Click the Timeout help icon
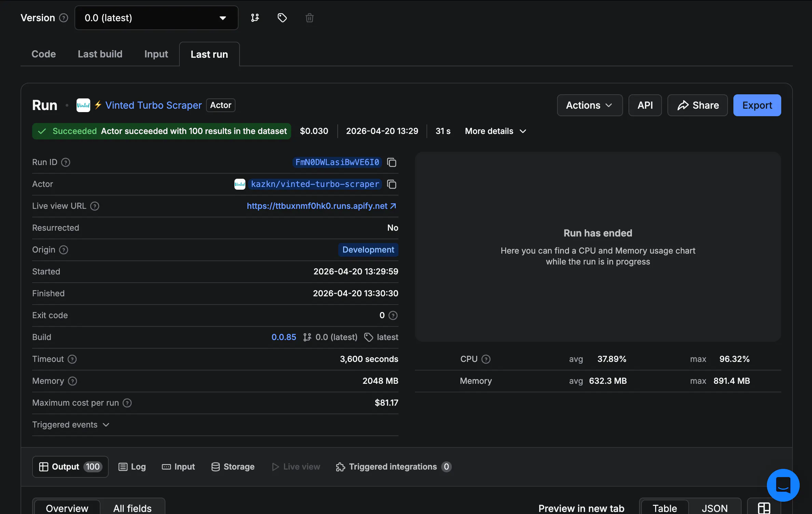The height and width of the screenshot is (514, 812). pos(72,359)
